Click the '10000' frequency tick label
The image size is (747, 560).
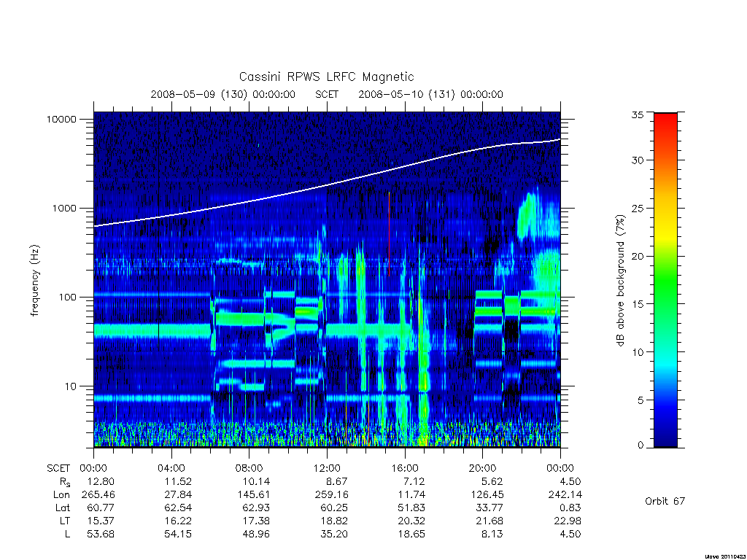(x=61, y=120)
